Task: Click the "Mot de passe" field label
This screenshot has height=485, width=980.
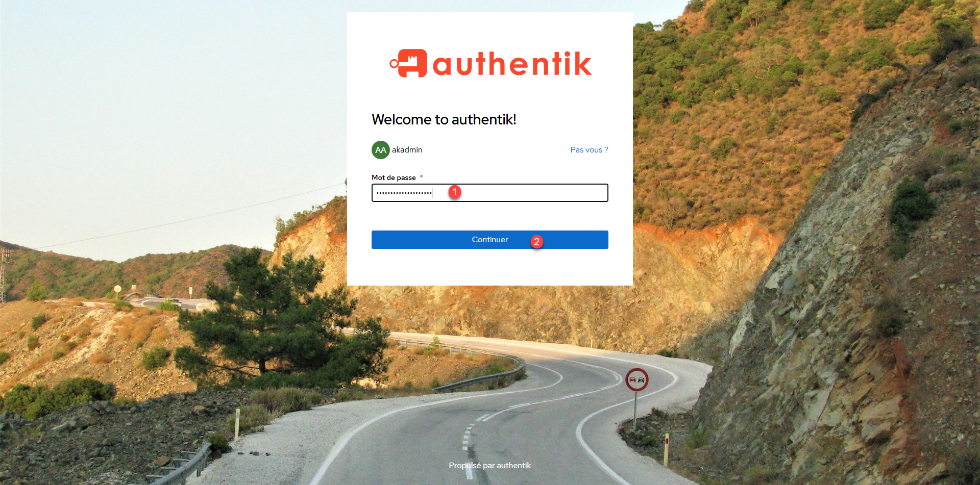Action: pyautogui.click(x=394, y=177)
